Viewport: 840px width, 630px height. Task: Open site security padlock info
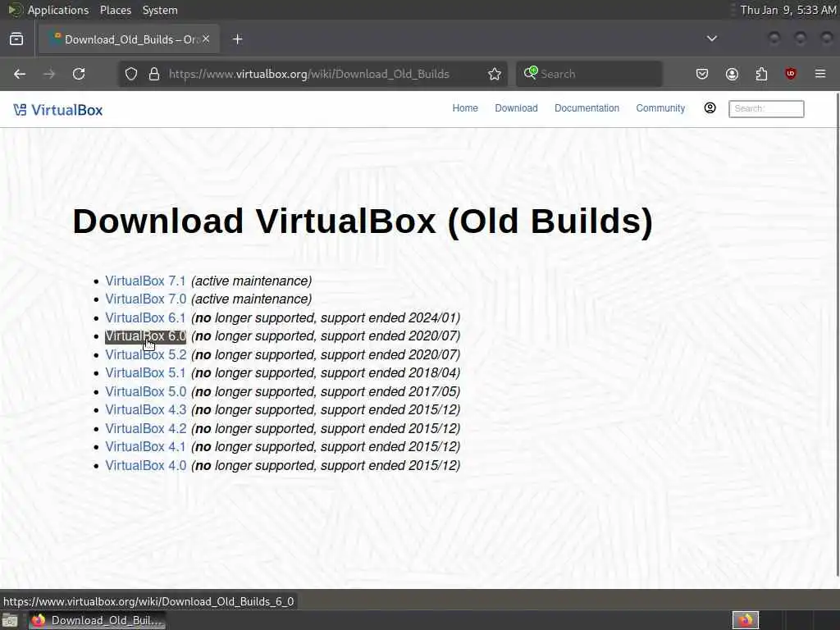tap(154, 74)
